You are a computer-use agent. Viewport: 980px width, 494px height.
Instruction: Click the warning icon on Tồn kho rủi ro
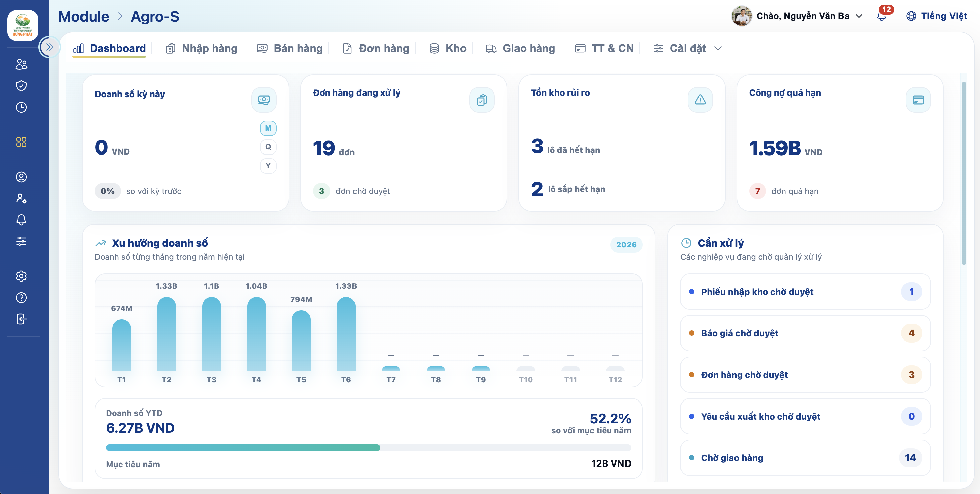point(700,100)
